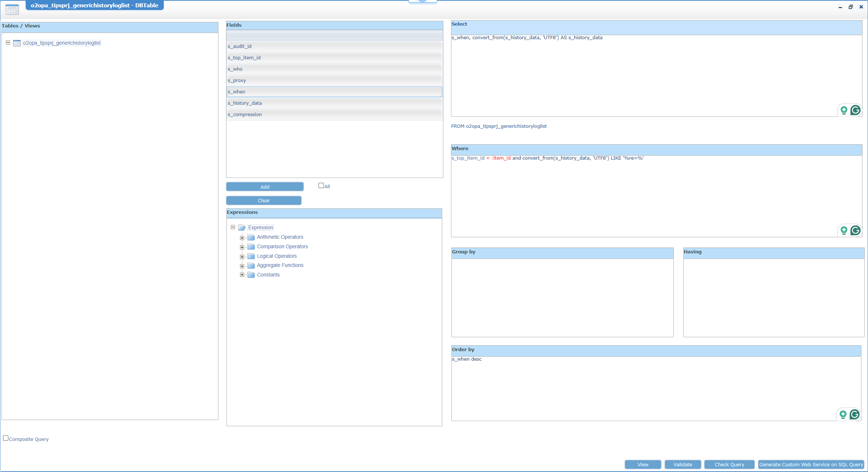Collapse the o2opa_tipsprj_generichistoryloglist table tree
868x472 pixels.
coord(8,43)
